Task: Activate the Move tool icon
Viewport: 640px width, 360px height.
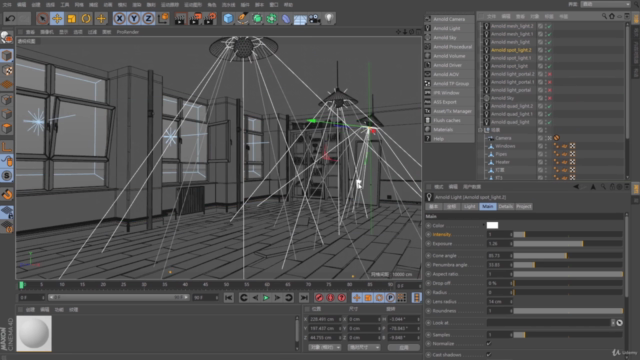Action: 57,18
